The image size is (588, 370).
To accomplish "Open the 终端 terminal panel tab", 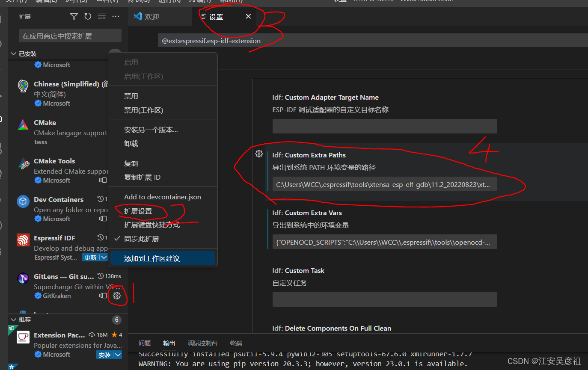I will click(x=236, y=343).
